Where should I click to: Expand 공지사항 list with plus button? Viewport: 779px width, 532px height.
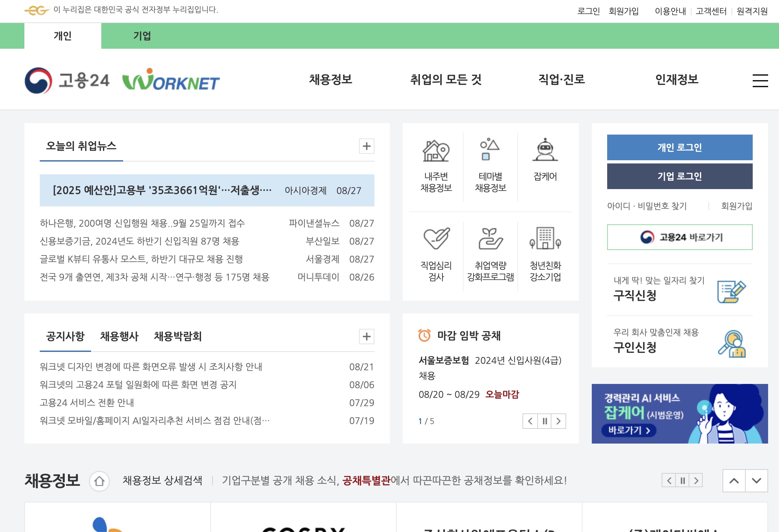click(x=366, y=337)
